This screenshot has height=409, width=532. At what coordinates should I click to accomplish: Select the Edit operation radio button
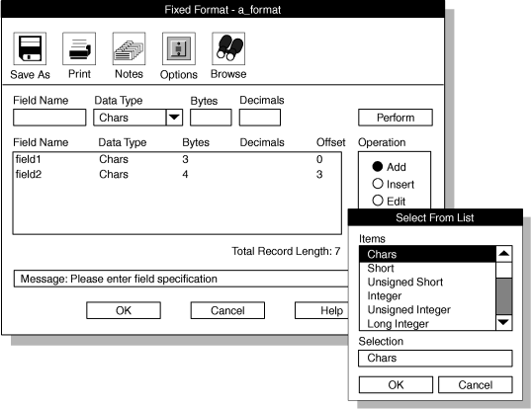tap(378, 201)
